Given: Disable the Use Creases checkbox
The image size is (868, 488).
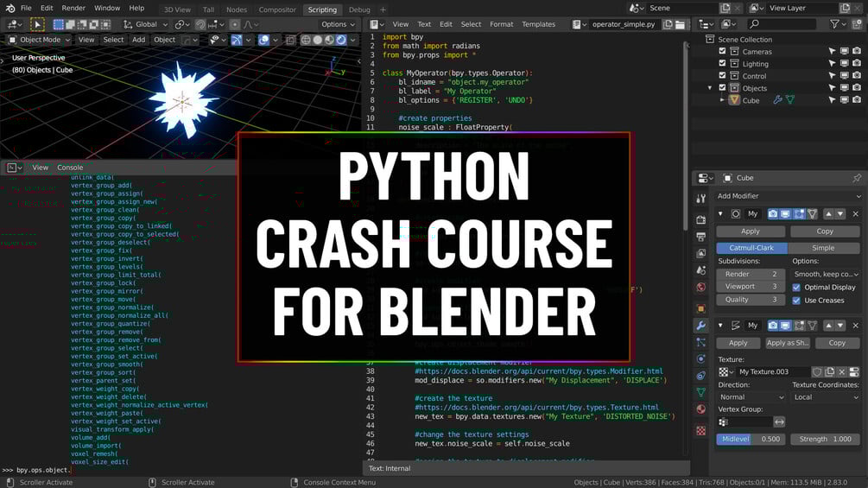Looking at the screenshot, I should pos(796,301).
